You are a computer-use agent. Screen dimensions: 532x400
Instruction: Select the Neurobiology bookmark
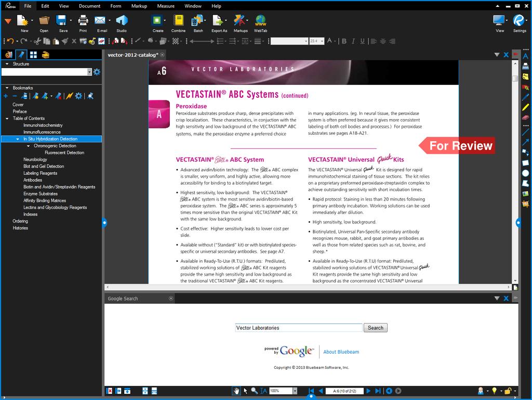35,160
